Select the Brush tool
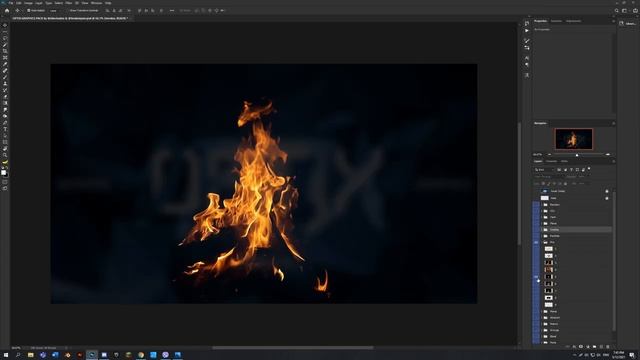Image resolution: width=640 pixels, height=360 pixels. click(5, 77)
